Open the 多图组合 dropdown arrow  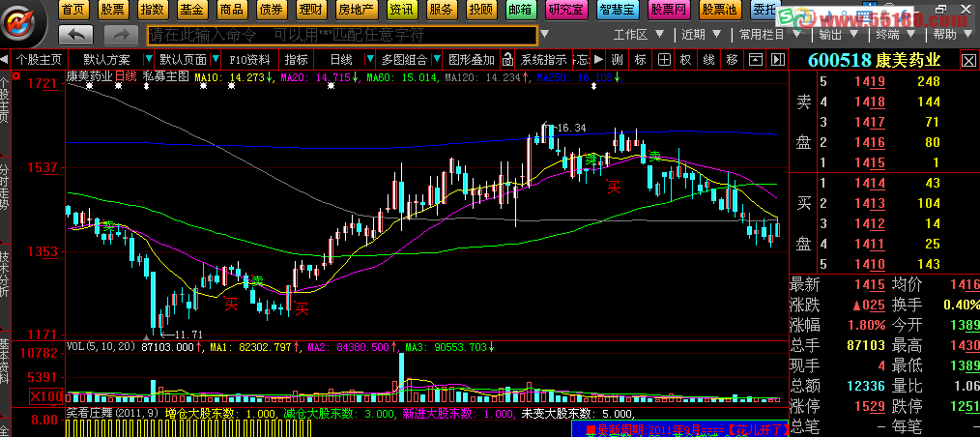(436, 60)
